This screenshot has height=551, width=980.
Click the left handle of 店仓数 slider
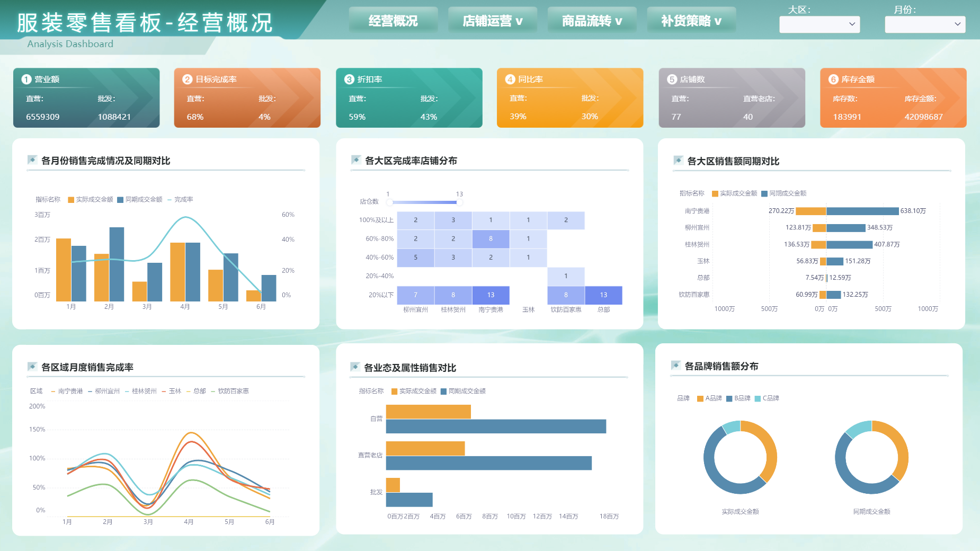coord(389,202)
